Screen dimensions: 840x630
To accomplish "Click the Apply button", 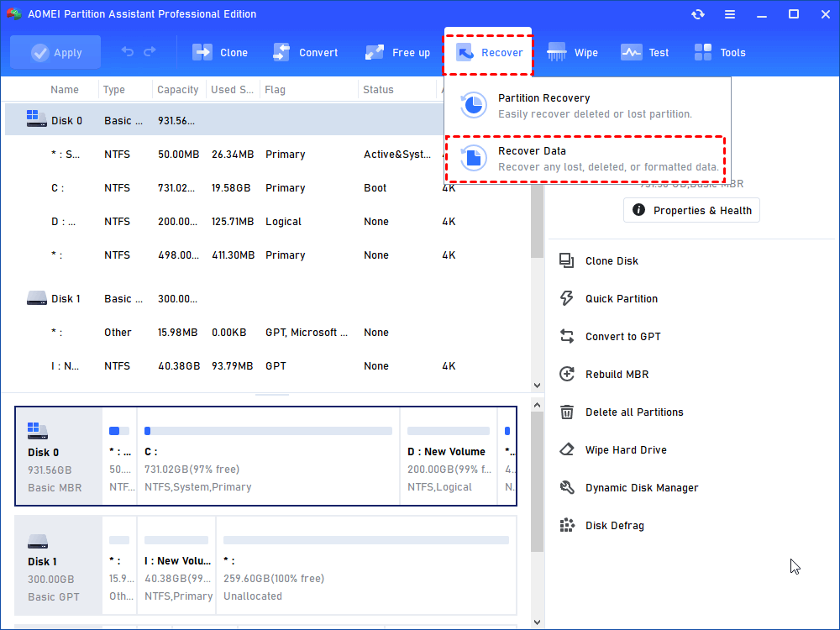I will (55, 52).
